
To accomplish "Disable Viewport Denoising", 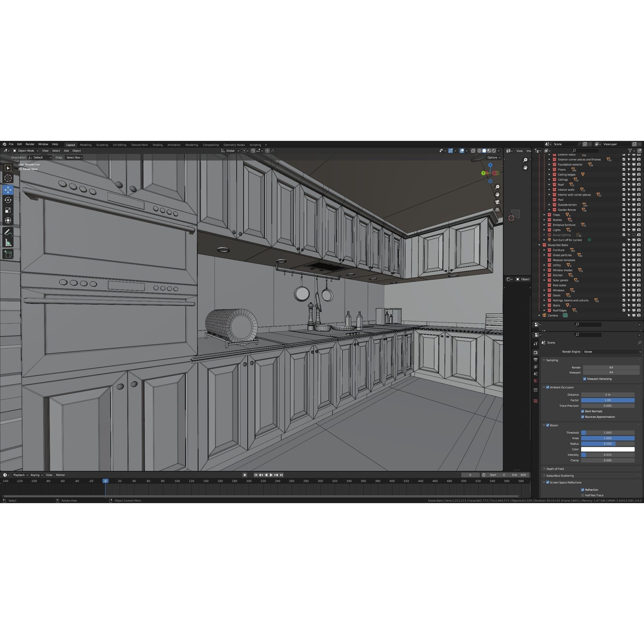I will [585, 379].
